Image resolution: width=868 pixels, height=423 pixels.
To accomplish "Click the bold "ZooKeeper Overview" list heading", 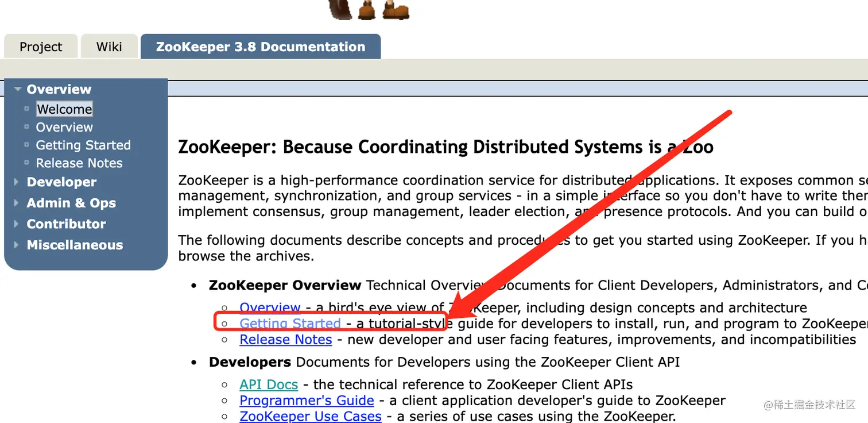I will point(285,286).
